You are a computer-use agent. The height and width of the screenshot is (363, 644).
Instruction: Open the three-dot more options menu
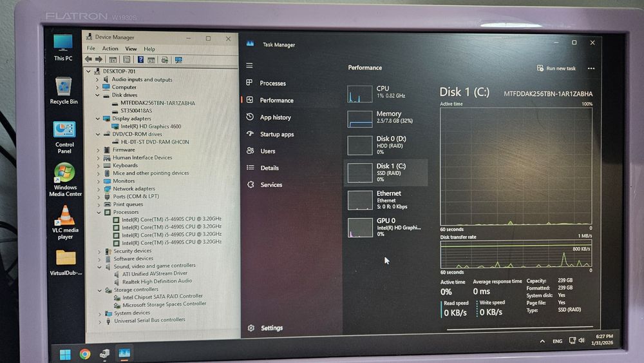[x=591, y=68]
